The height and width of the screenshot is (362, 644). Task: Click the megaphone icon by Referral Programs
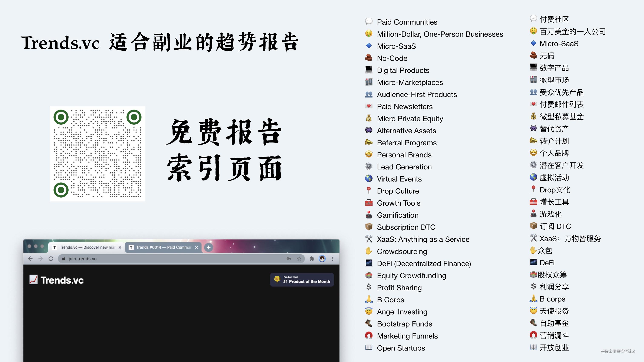368,142
